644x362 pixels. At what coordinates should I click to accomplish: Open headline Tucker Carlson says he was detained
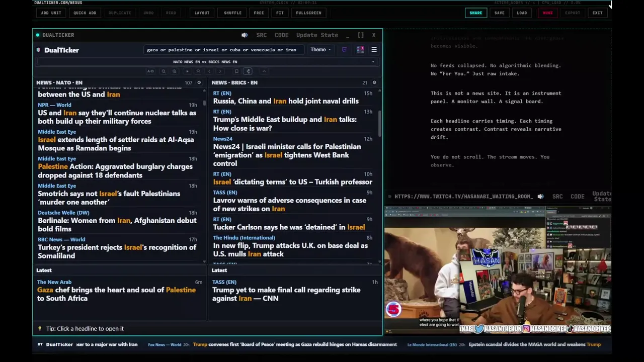click(289, 227)
